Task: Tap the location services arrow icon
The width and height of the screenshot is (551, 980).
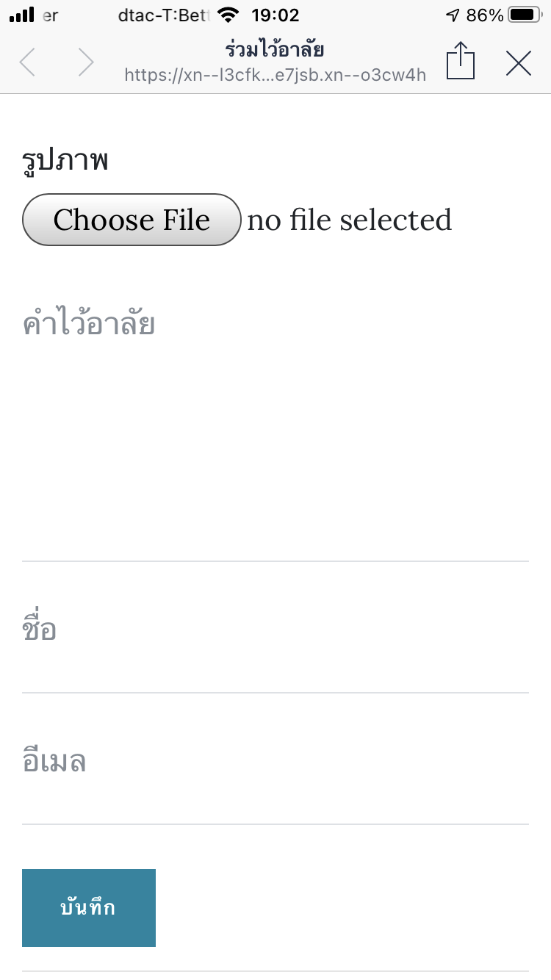Action: coord(453,15)
